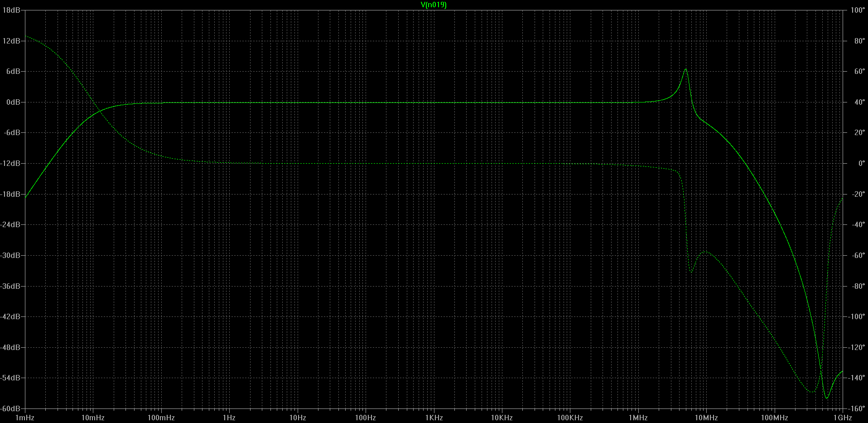The width and height of the screenshot is (868, 423).
Task: Click the -24dB left axis label
Action: click(x=10, y=224)
